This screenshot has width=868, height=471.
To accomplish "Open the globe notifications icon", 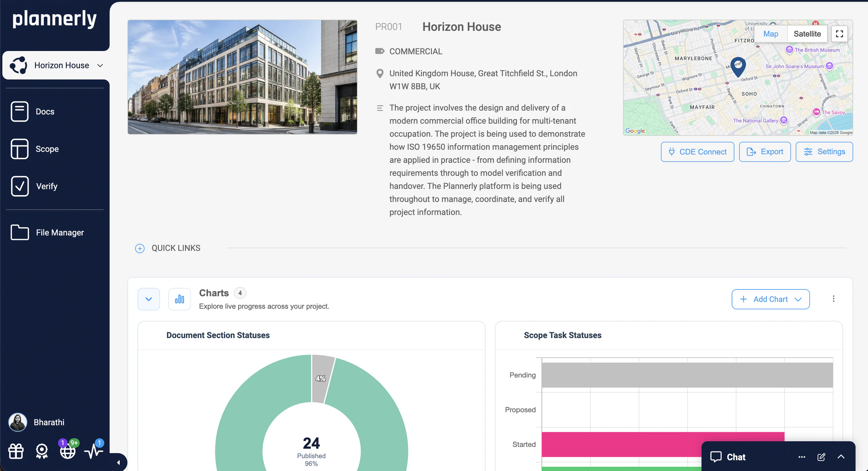I will pyautogui.click(x=67, y=451).
